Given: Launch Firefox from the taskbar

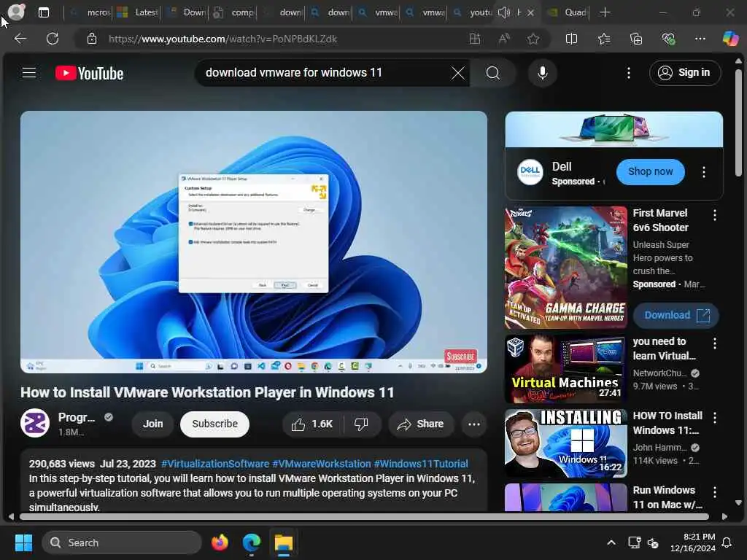Looking at the screenshot, I should pos(220,542).
